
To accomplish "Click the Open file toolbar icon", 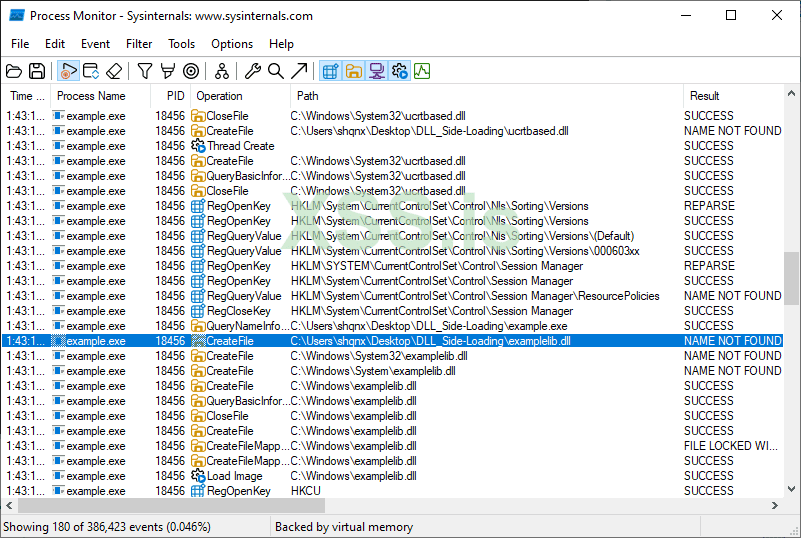I will tap(14, 71).
